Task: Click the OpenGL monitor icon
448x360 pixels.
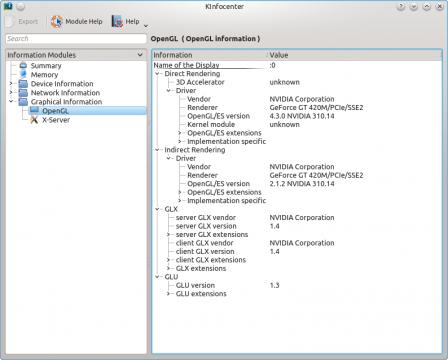Action: click(34, 110)
